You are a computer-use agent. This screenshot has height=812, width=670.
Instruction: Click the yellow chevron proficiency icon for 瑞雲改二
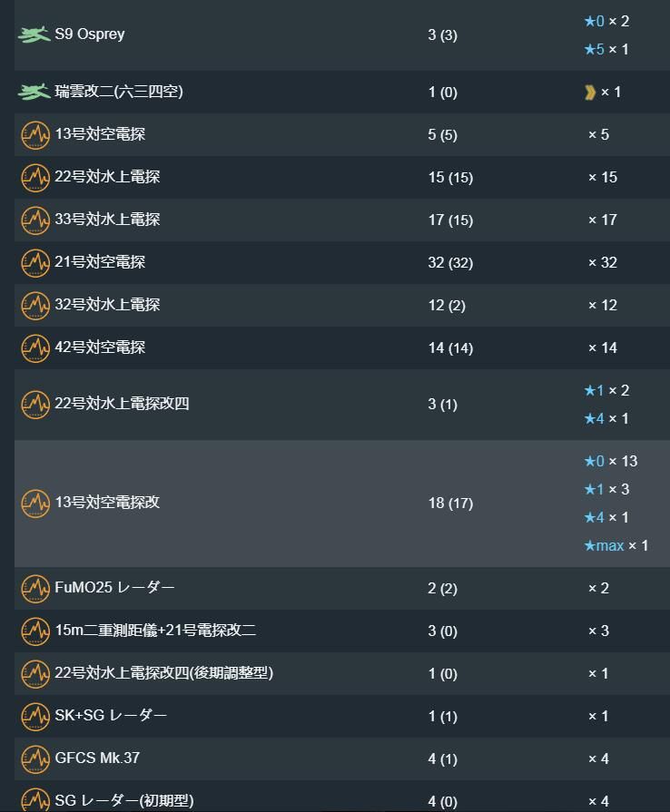click(x=590, y=93)
